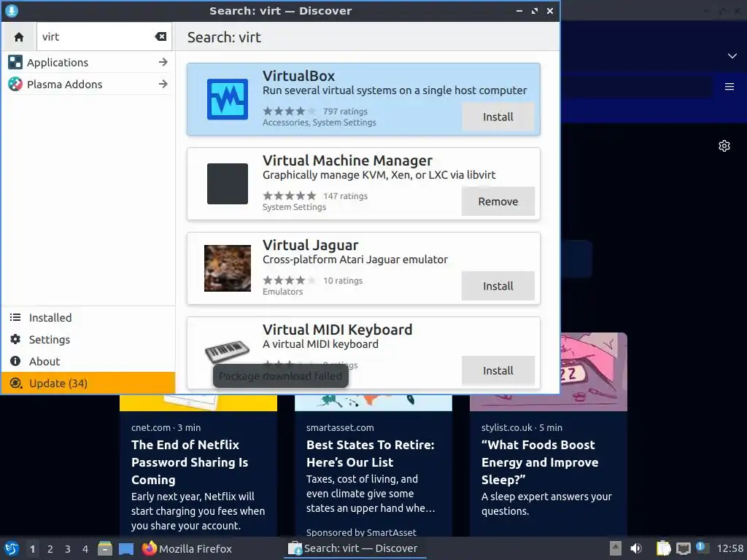This screenshot has width=747, height=560.
Task: Click the Settings gear icon in sidebar
Action: pos(15,340)
